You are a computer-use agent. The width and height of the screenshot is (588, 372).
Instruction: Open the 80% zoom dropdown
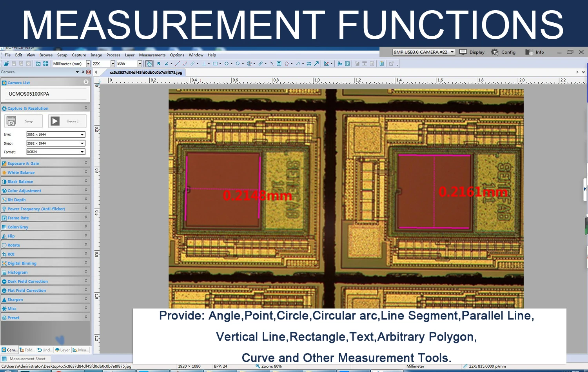[x=140, y=64]
